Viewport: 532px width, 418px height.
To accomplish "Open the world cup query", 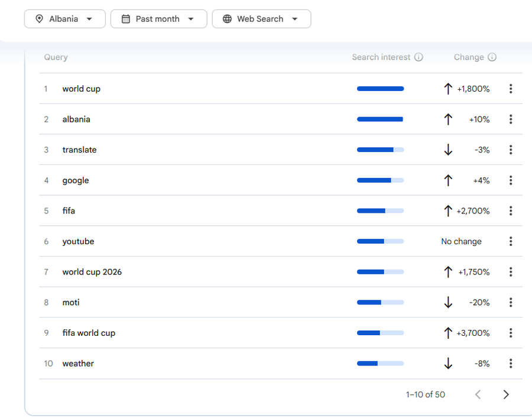I will (x=82, y=89).
